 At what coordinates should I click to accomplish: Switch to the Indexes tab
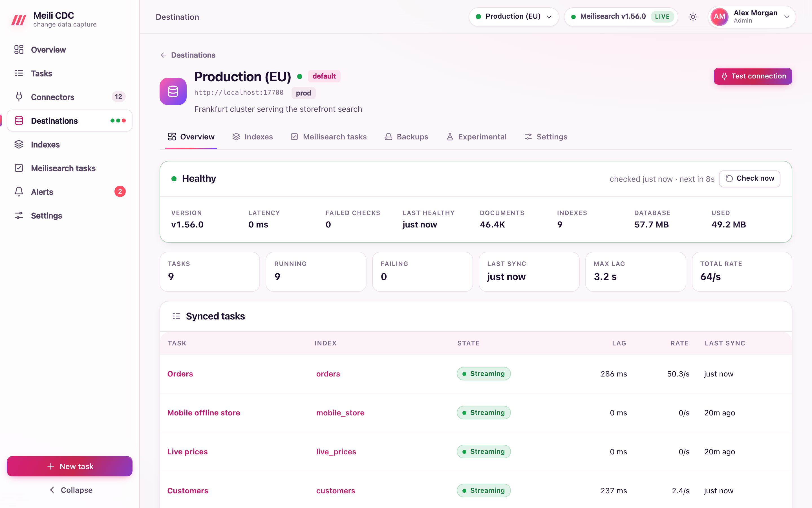pos(253,137)
